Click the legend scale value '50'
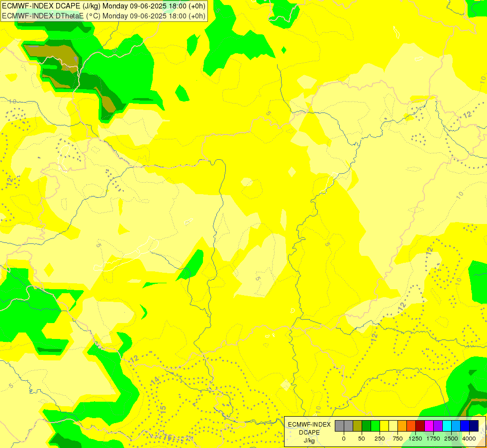Image resolution: width=487 pixels, height=448 pixels. pos(362,439)
